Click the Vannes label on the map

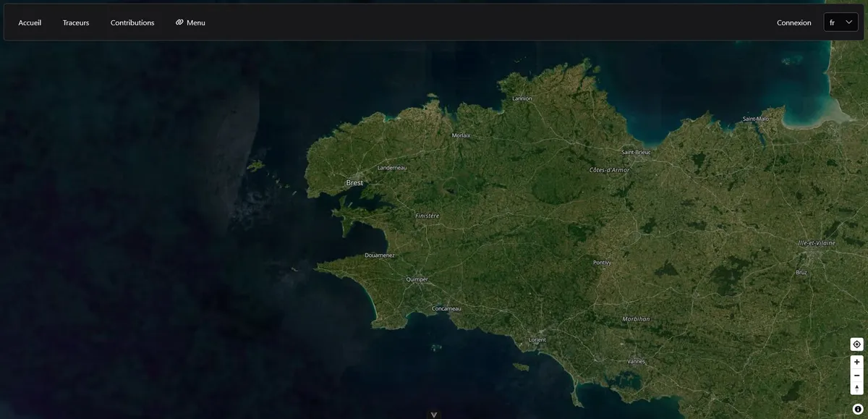click(635, 361)
